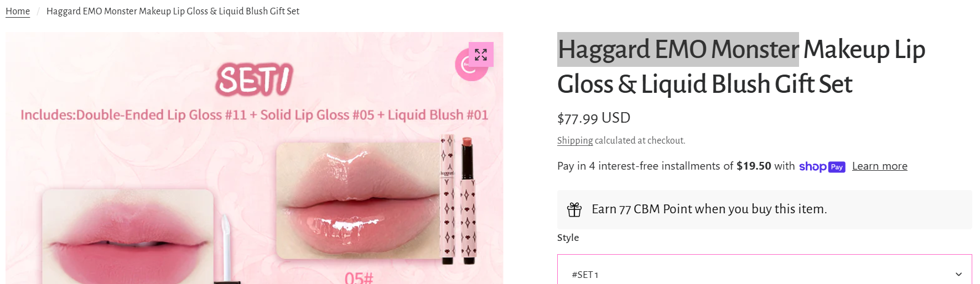Image resolution: width=980 pixels, height=284 pixels.
Task: Click the fullscreen expand icon on product image
Action: click(x=481, y=54)
